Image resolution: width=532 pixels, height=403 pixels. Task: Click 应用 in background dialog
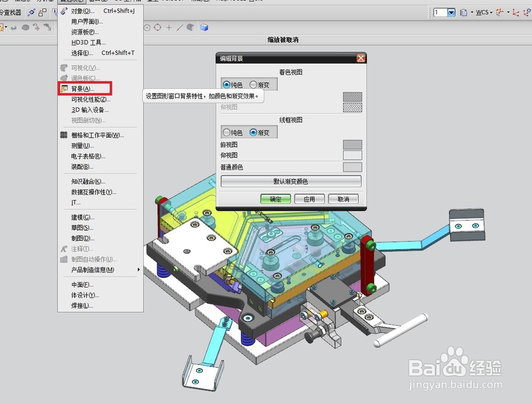[309, 199]
